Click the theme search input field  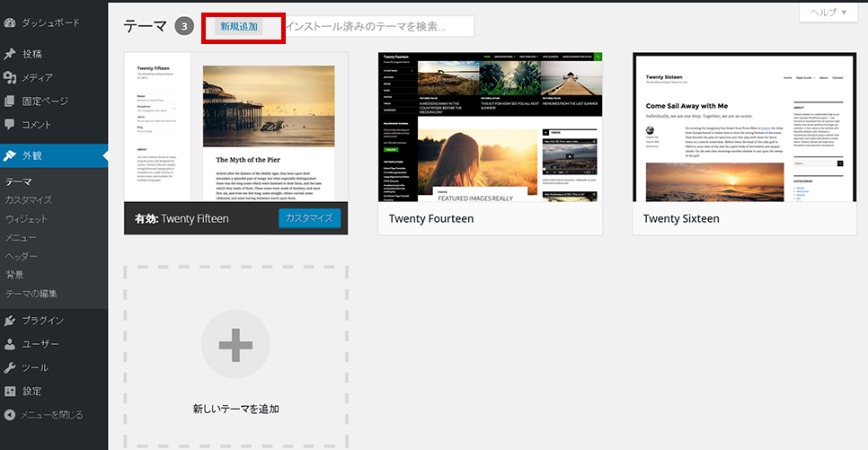[377, 27]
